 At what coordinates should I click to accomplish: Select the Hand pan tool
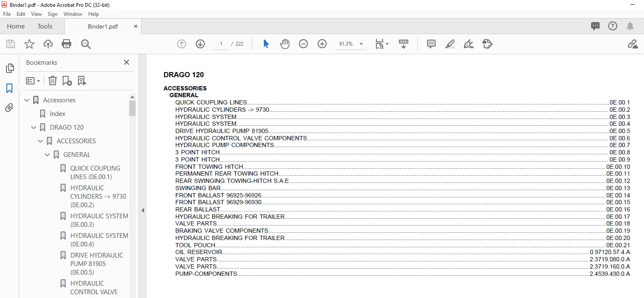285,44
